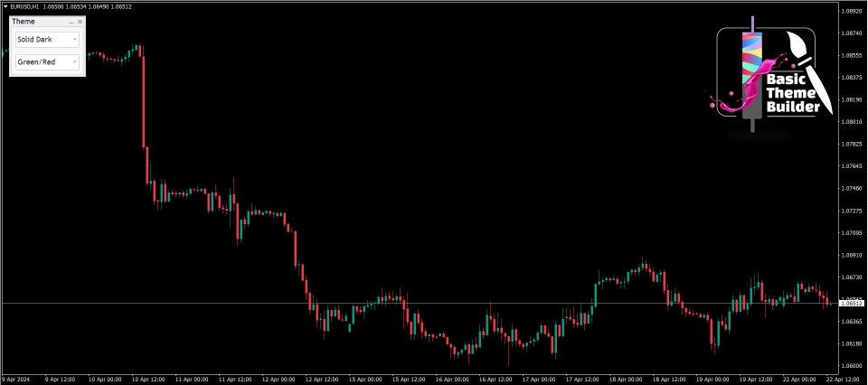
Task: Click the 1.07095 price axis label
Action: 851,233
